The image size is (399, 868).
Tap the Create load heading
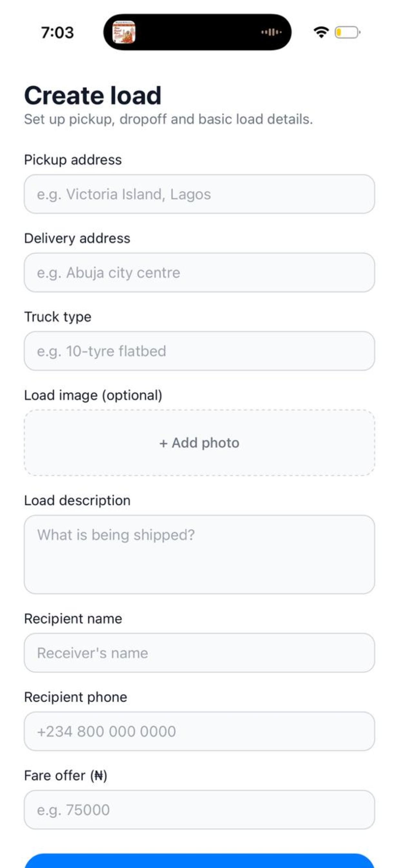[93, 95]
